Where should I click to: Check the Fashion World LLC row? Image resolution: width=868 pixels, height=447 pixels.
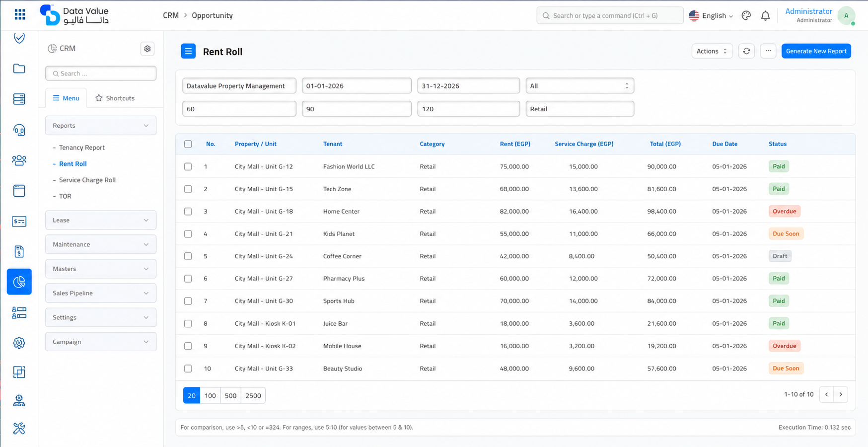(188, 166)
